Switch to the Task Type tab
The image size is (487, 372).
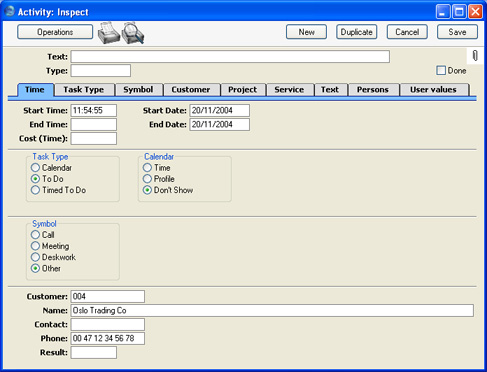pyautogui.click(x=84, y=90)
